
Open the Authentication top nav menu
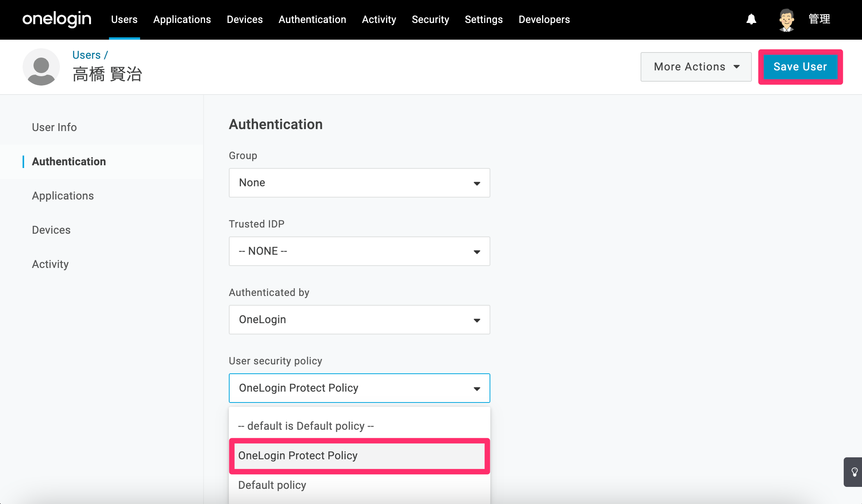pos(312,19)
